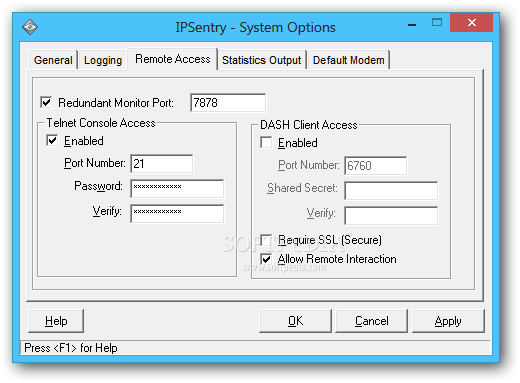
Task: Focus the Telnet Verify password field
Action: (177, 213)
